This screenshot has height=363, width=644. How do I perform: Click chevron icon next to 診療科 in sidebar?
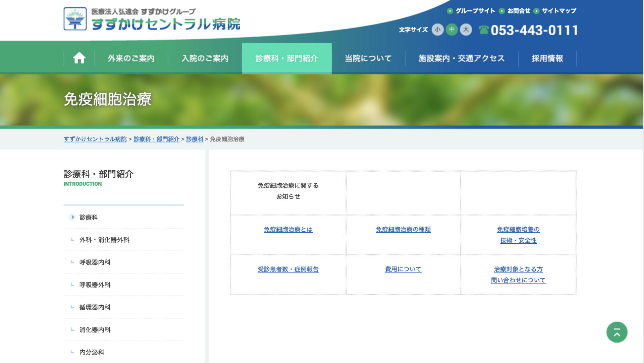coord(72,217)
